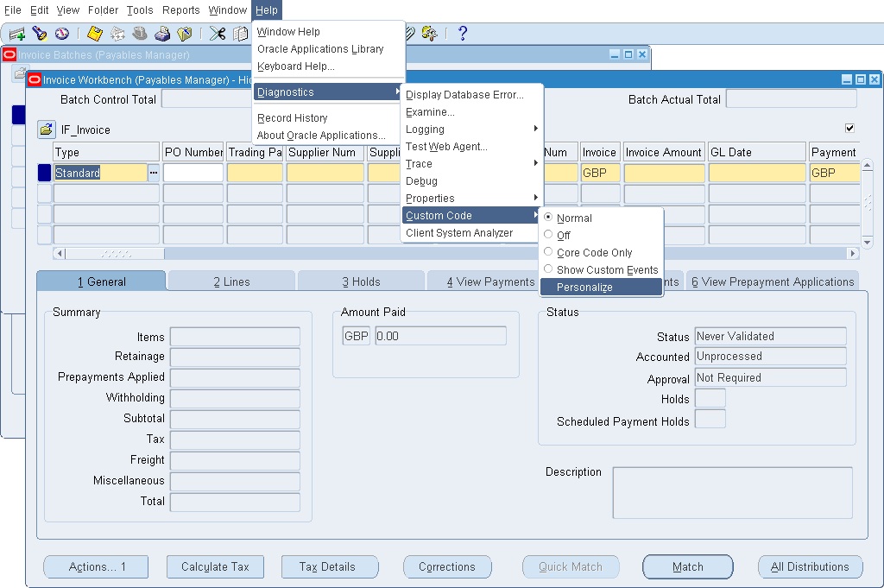Image resolution: width=884 pixels, height=588 pixels.
Task: Open 6 View Prepayment Applications tab
Action: [x=773, y=281]
